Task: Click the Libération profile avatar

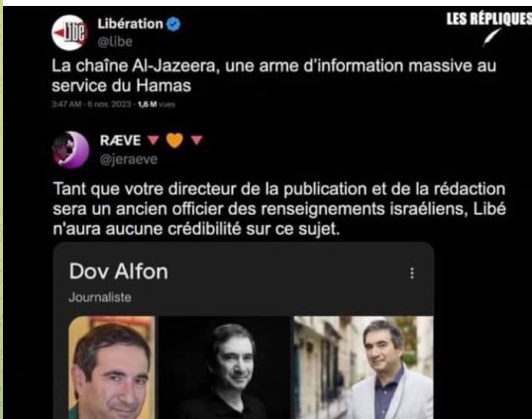Action: pos(69,33)
